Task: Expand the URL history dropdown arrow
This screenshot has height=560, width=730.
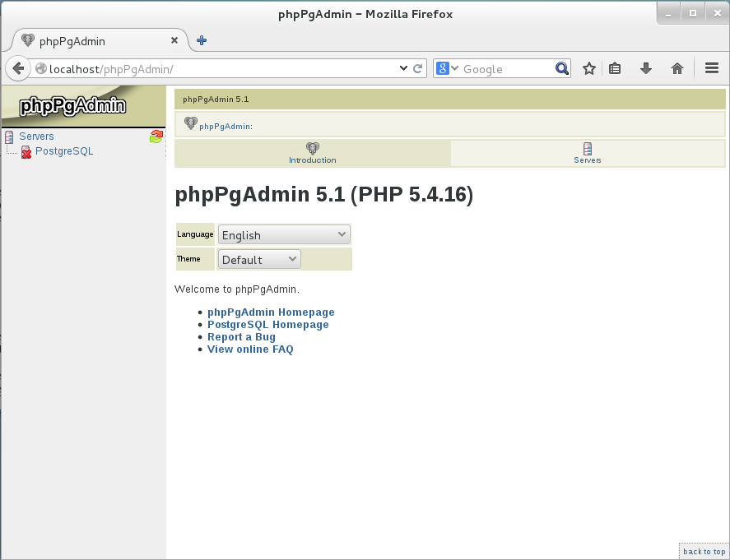Action: coord(403,69)
